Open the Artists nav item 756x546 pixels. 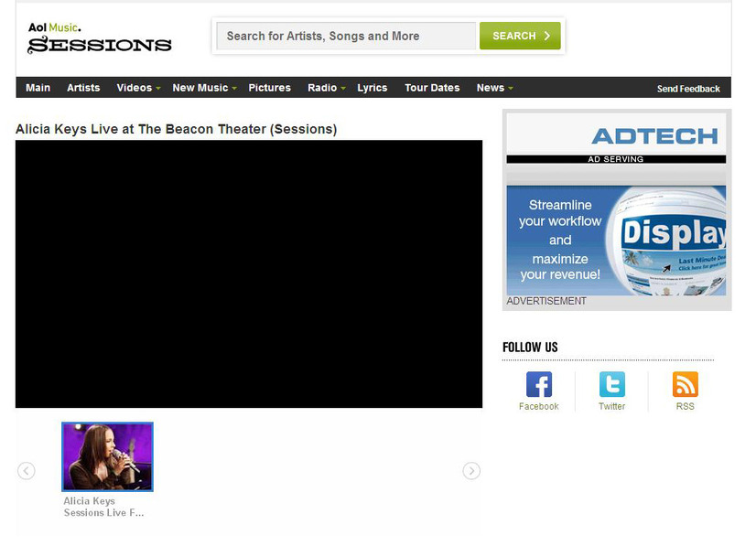(x=83, y=88)
